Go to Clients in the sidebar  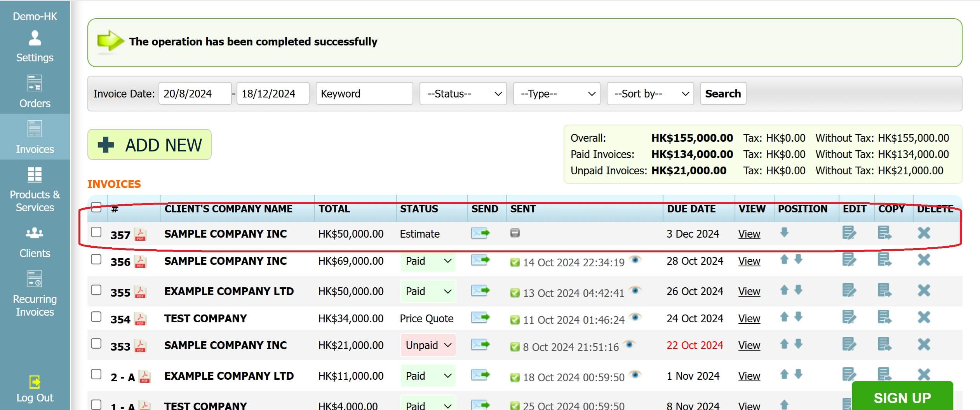click(35, 243)
